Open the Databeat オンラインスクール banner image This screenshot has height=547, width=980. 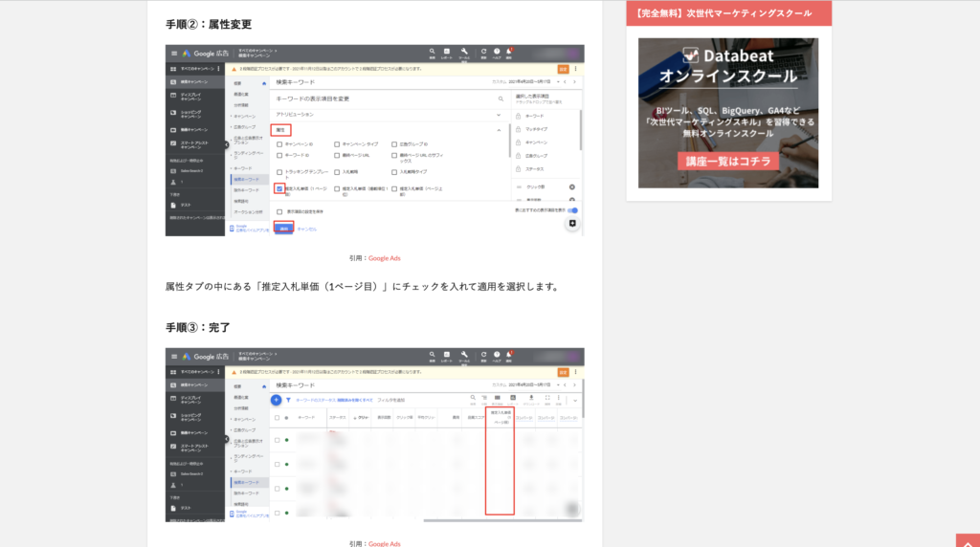tap(728, 113)
